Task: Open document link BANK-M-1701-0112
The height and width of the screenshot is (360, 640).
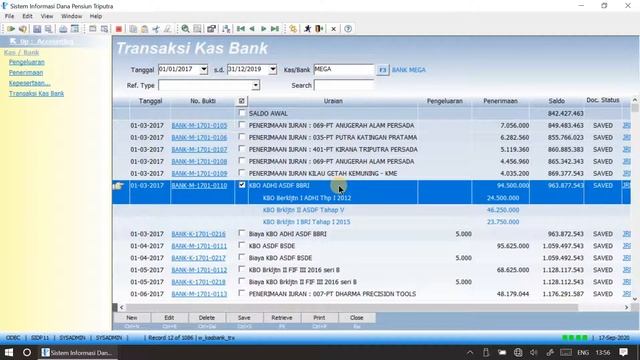Action: [x=199, y=270]
